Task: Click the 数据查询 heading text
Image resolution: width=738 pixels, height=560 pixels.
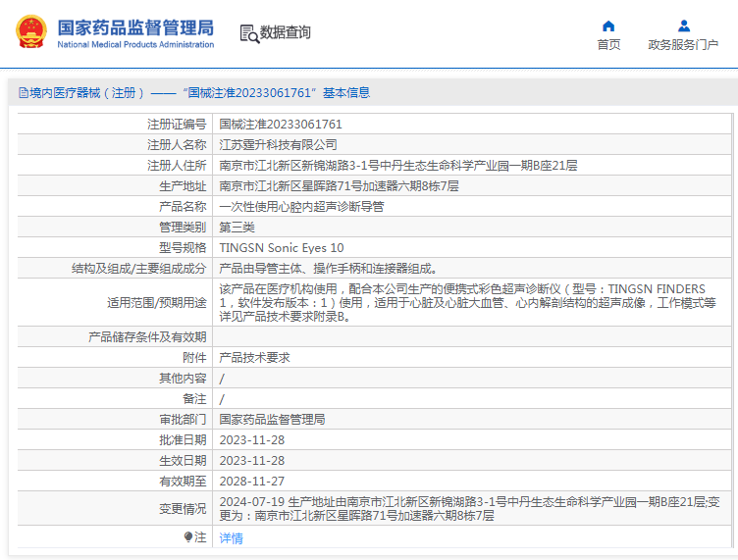Action: (286, 32)
